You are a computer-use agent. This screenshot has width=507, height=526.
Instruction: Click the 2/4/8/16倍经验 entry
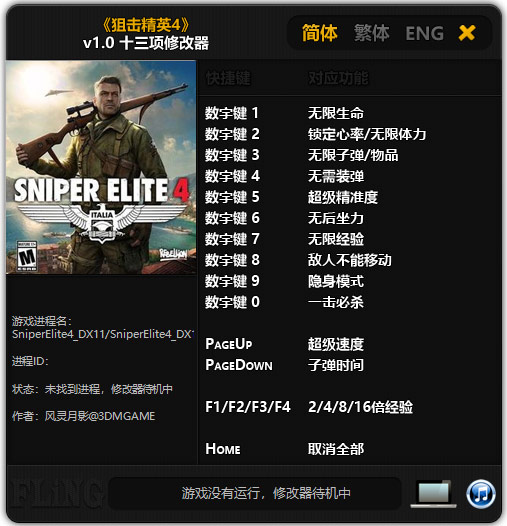(x=360, y=407)
